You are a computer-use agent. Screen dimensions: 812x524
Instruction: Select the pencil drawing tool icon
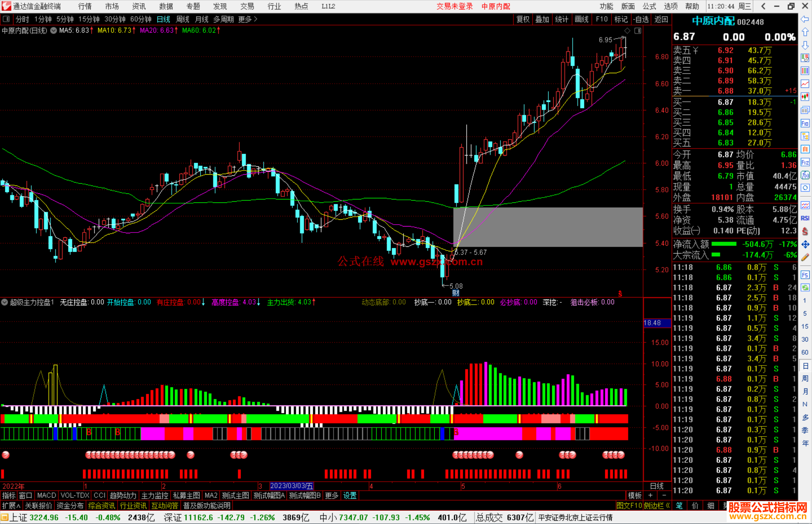[805, 257]
